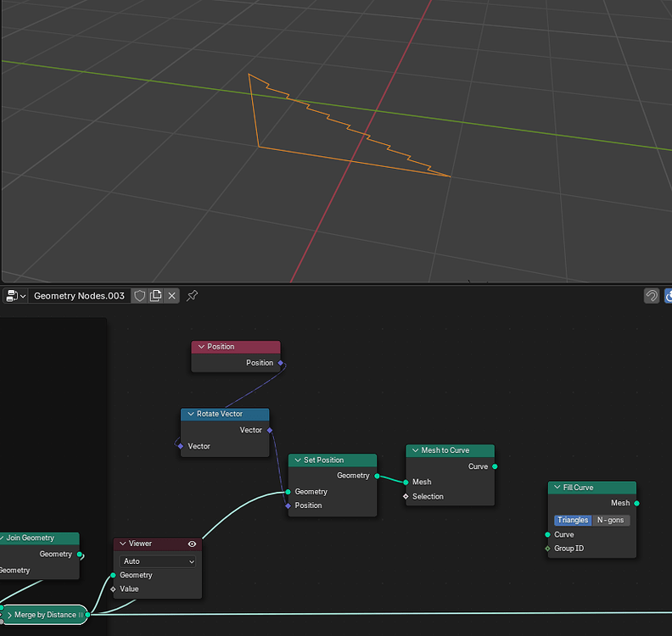672x636 pixels.
Task: Click the Viewer Value input socket
Action: click(x=113, y=589)
